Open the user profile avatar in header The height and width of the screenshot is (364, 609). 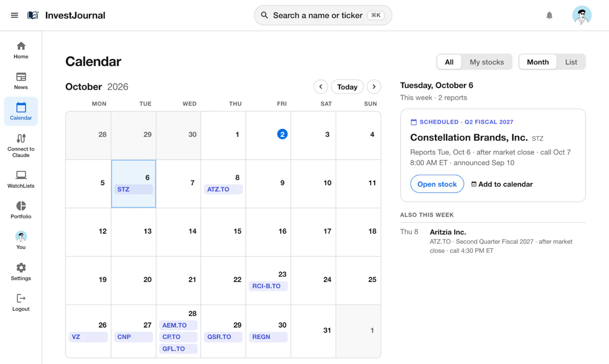(x=582, y=15)
